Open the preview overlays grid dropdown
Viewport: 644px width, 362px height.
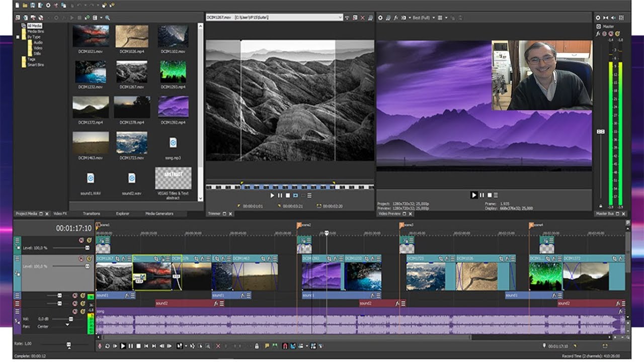point(446,18)
